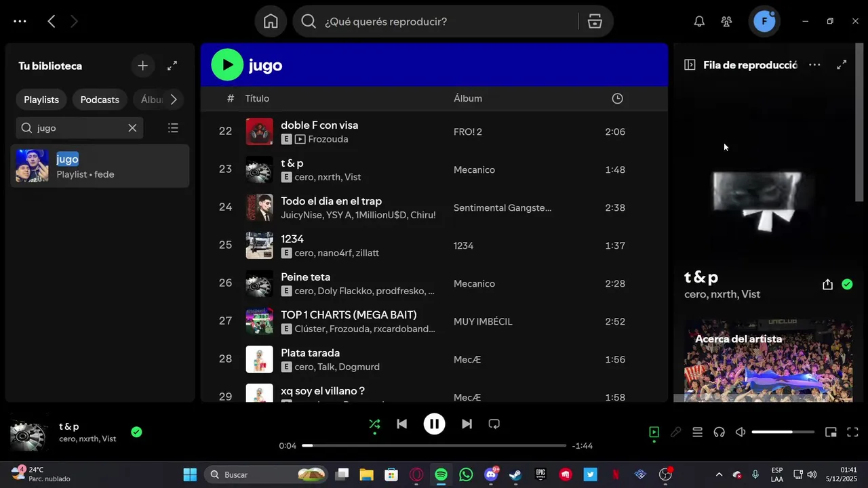Open the 'jugo' playlist by fede in library
Screen dimensions: 868x488
pos(100,166)
